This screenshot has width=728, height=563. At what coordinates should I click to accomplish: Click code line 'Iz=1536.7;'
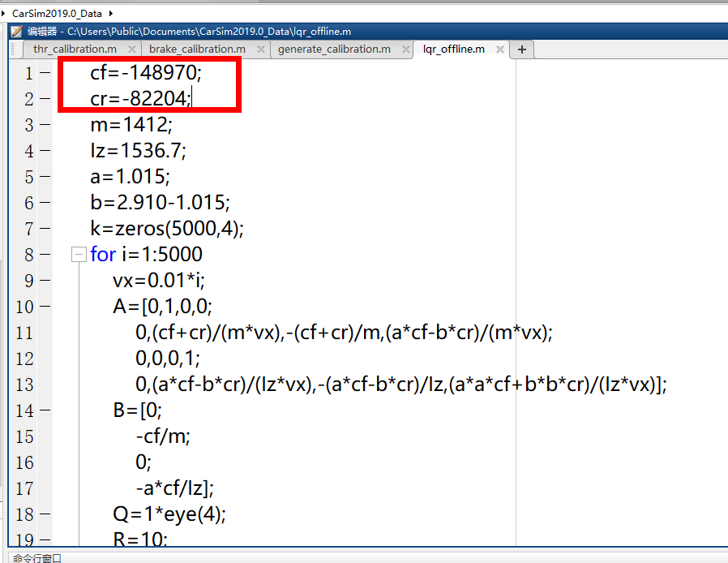coord(139,151)
